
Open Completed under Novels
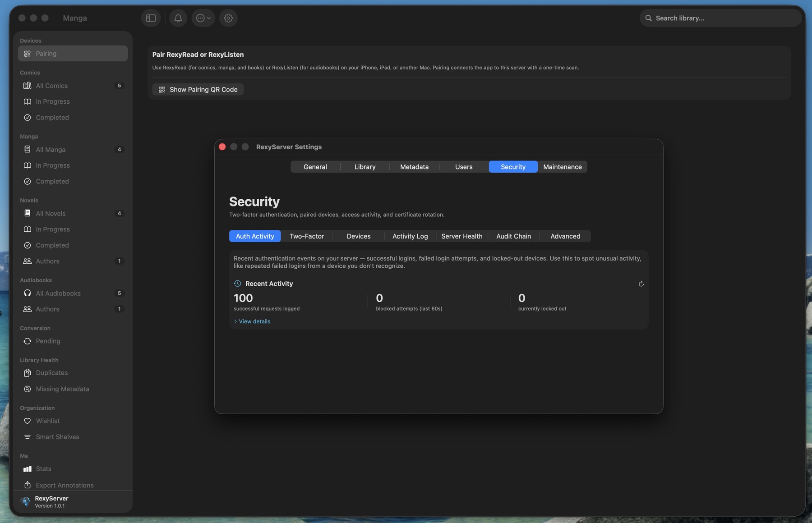pos(73,245)
